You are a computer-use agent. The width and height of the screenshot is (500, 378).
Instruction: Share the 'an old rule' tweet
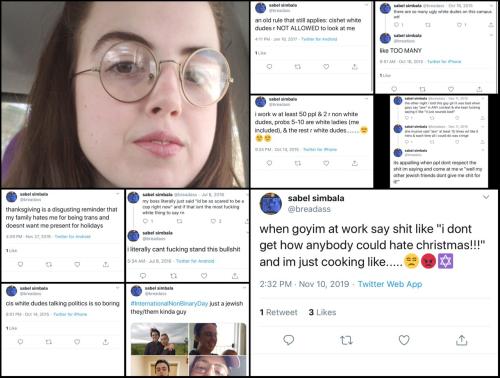point(355,67)
